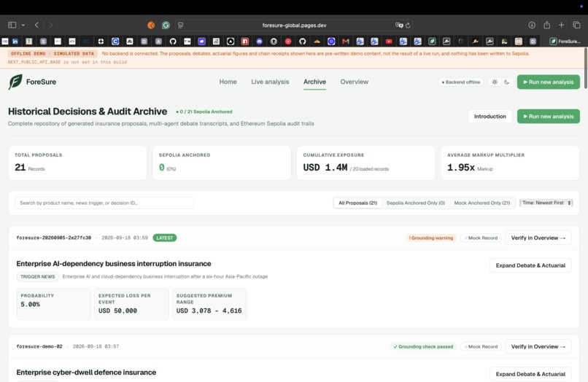Verify foresure-demo-02 in Overview
588x382 pixels.
point(538,347)
